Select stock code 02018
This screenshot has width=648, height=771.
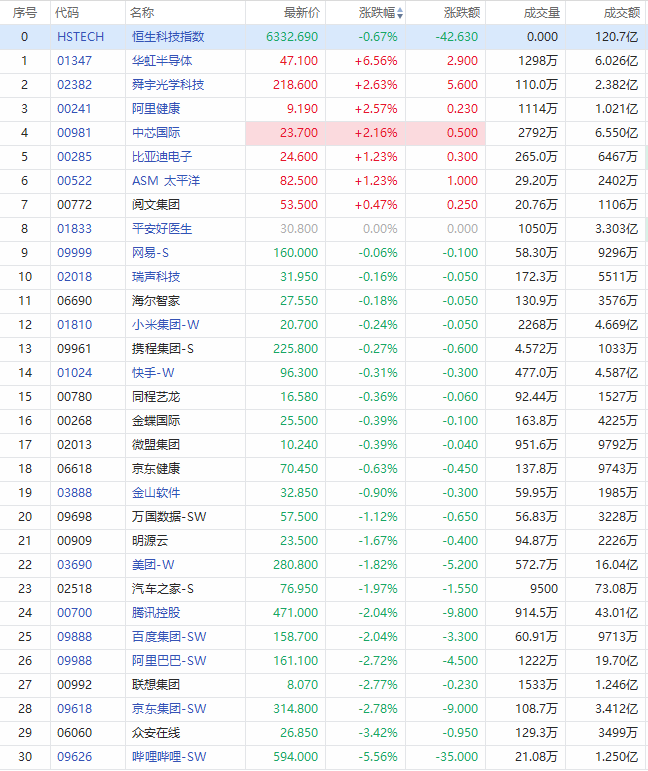click(75, 277)
